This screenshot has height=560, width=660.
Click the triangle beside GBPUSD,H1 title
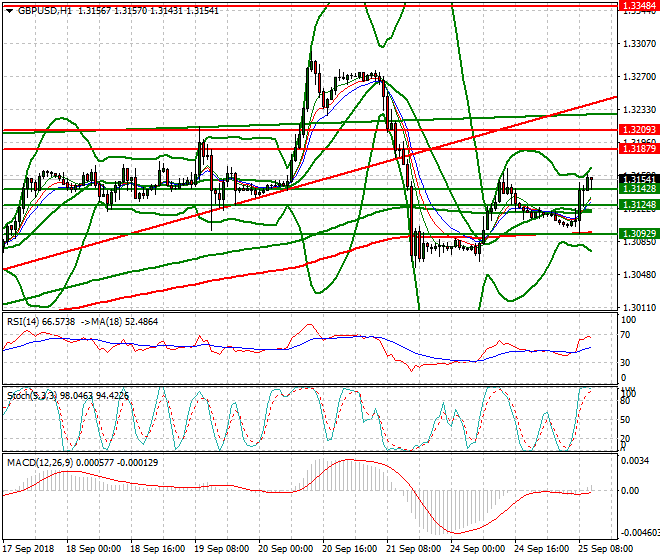point(10,11)
